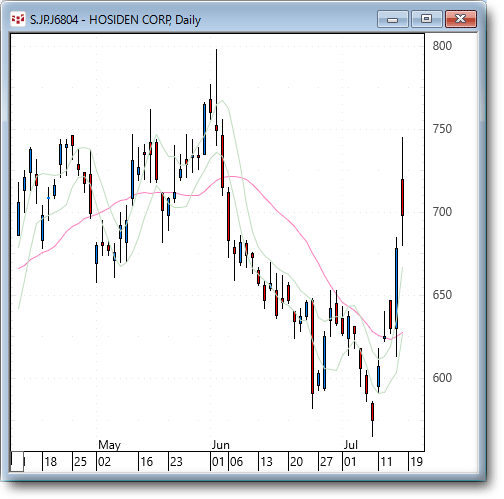Viewport: 504px width, 499px height.
Task: Click date label 02 on time axis
Action: click(104, 462)
